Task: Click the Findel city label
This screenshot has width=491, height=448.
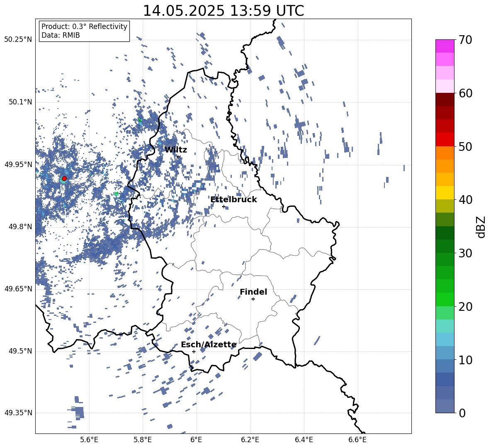Action: pyautogui.click(x=253, y=292)
